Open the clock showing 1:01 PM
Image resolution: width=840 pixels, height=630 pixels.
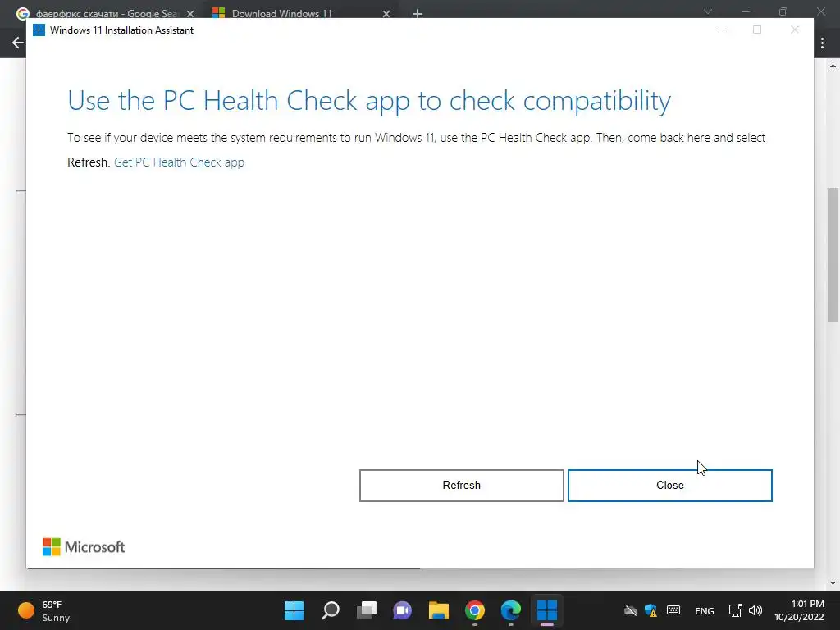[799, 610]
